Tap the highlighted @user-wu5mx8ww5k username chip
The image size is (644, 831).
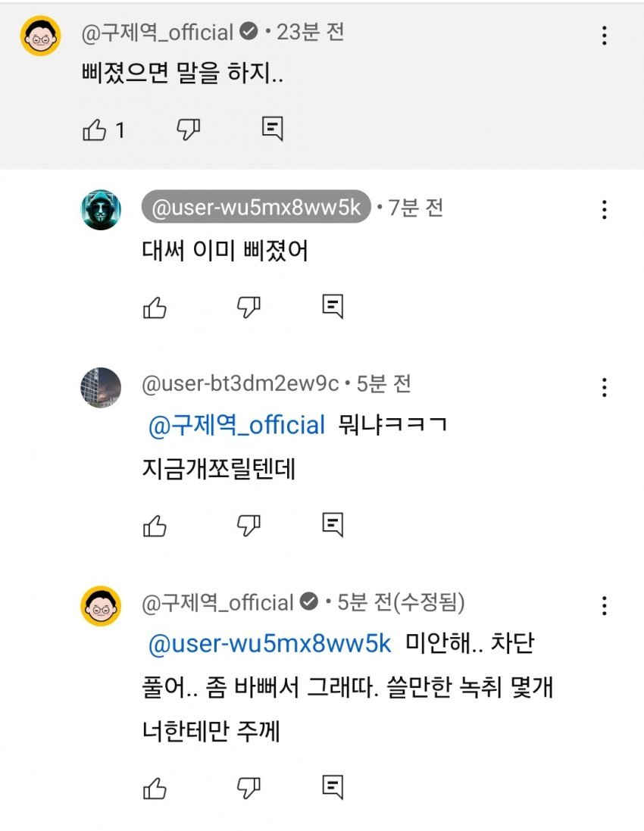pos(256,208)
